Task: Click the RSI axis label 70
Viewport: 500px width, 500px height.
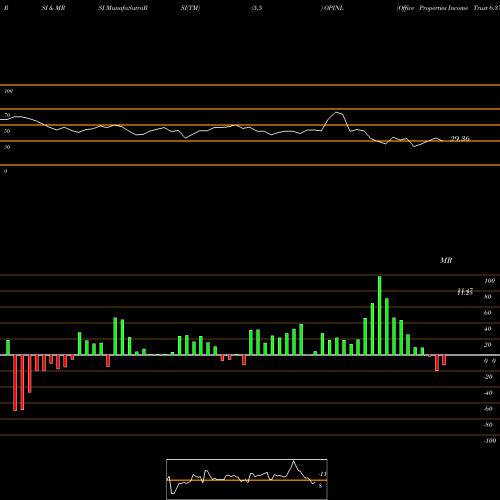Action: pyautogui.click(x=7, y=115)
